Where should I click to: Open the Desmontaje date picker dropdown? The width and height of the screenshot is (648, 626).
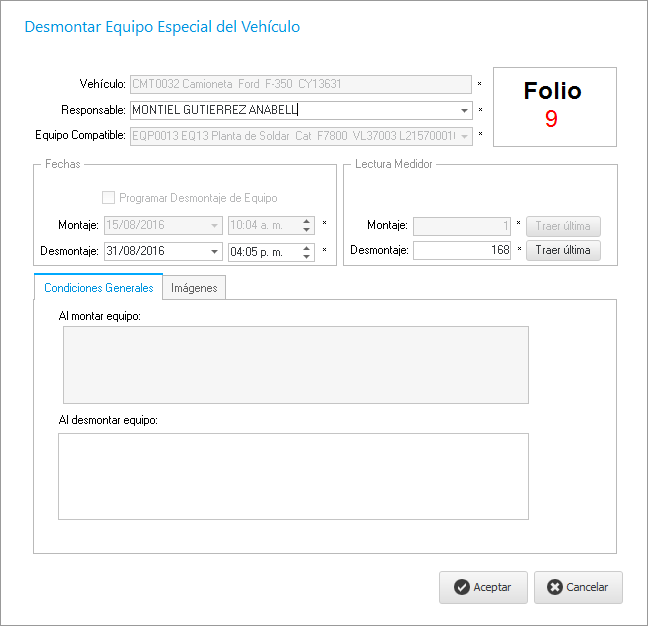click(x=215, y=252)
